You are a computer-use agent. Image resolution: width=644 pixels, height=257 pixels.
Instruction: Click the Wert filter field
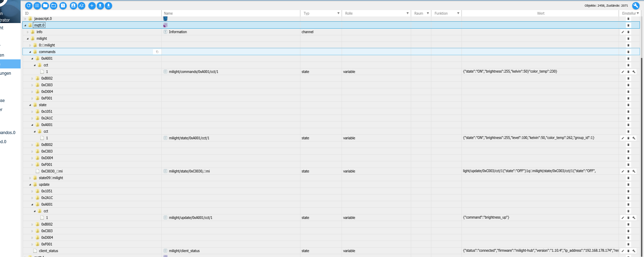click(540, 13)
